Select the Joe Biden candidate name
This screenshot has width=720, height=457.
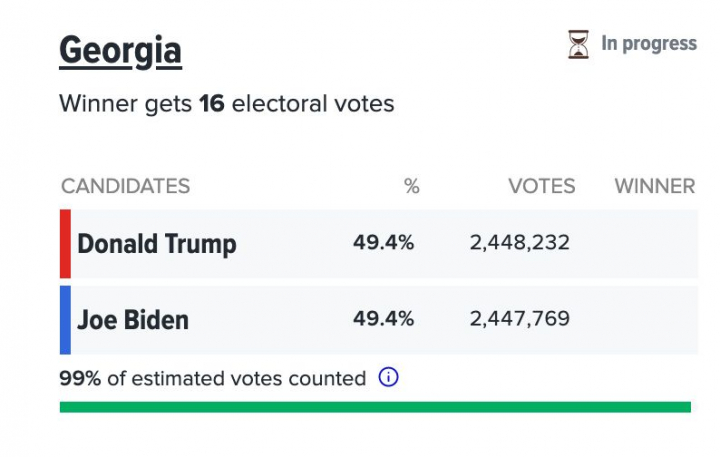[133, 320]
